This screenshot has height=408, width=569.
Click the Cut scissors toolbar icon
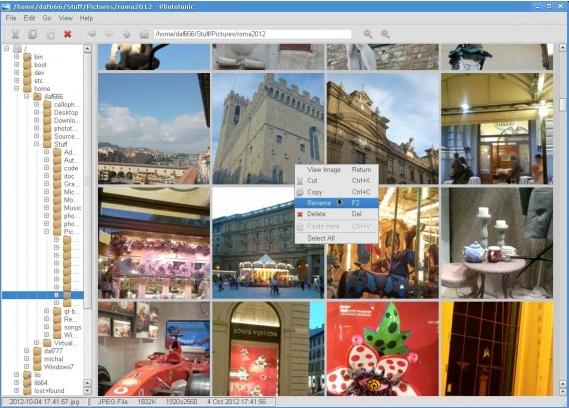[15, 34]
